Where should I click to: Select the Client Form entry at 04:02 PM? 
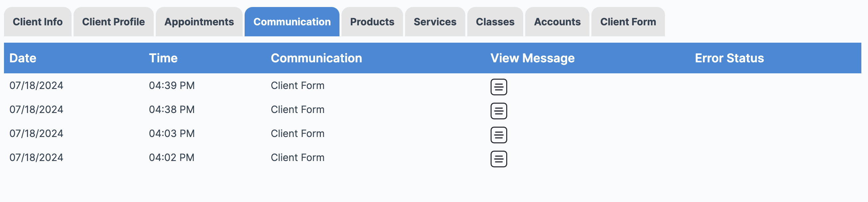point(298,157)
